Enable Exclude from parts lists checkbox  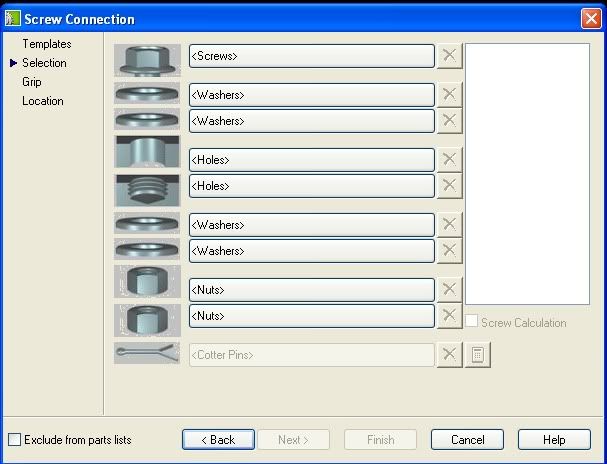(14, 440)
